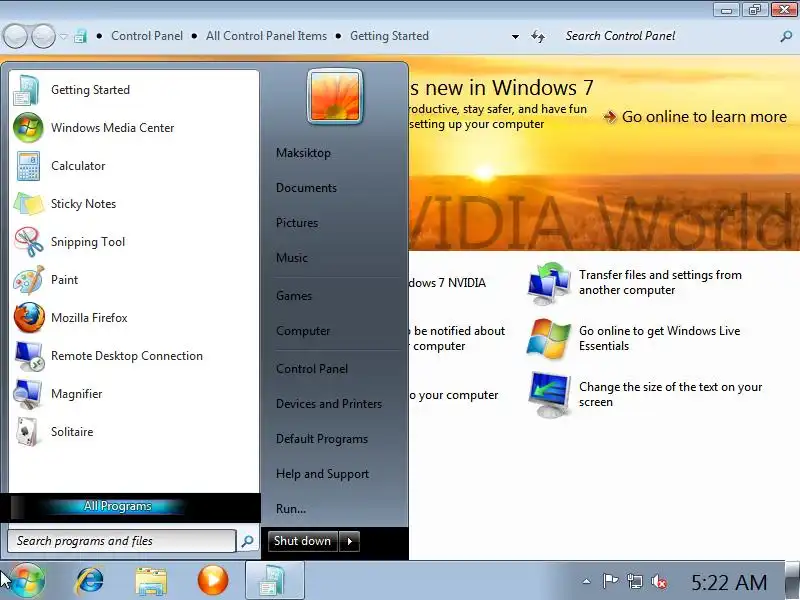The image size is (800, 600).
Task: Open Action Center flag tray icon
Action: pyautogui.click(x=610, y=581)
